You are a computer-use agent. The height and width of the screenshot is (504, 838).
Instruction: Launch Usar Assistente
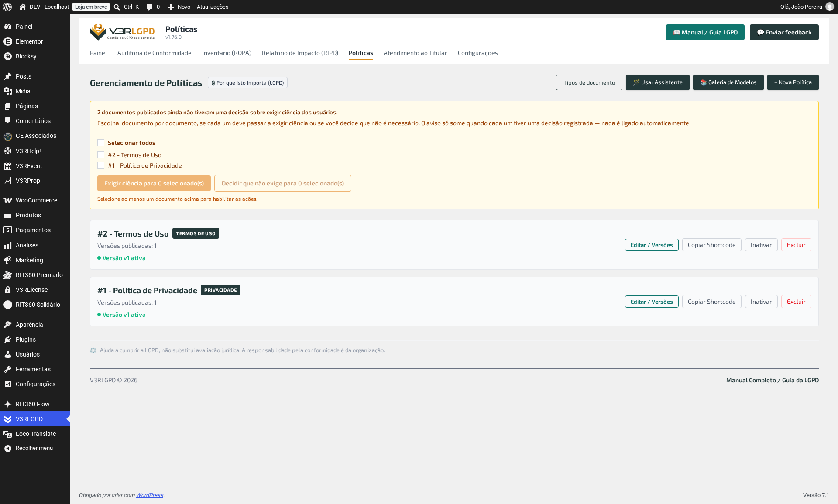pos(658,82)
